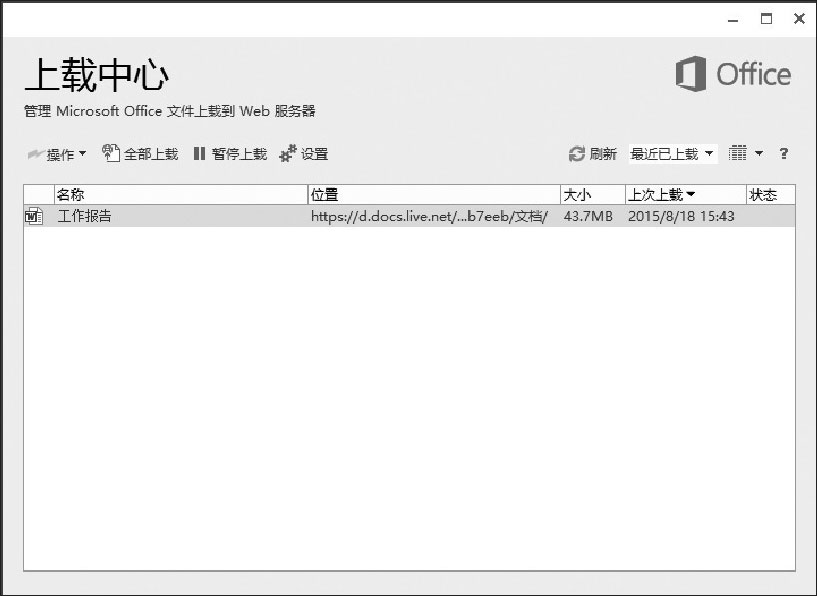Sort by the 位置 column header
Image resolution: width=817 pixels, height=596 pixels.
tap(434, 195)
